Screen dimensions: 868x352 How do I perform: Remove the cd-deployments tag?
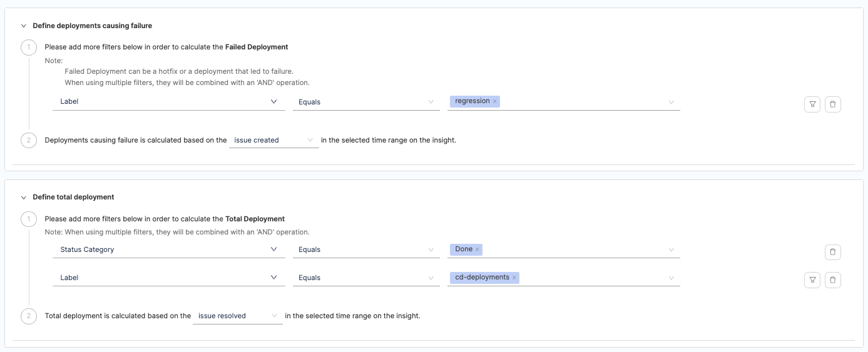click(514, 278)
